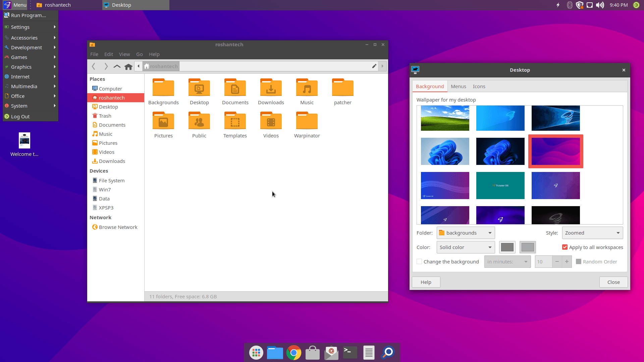Decrease the minutes value with minus

click(557, 262)
